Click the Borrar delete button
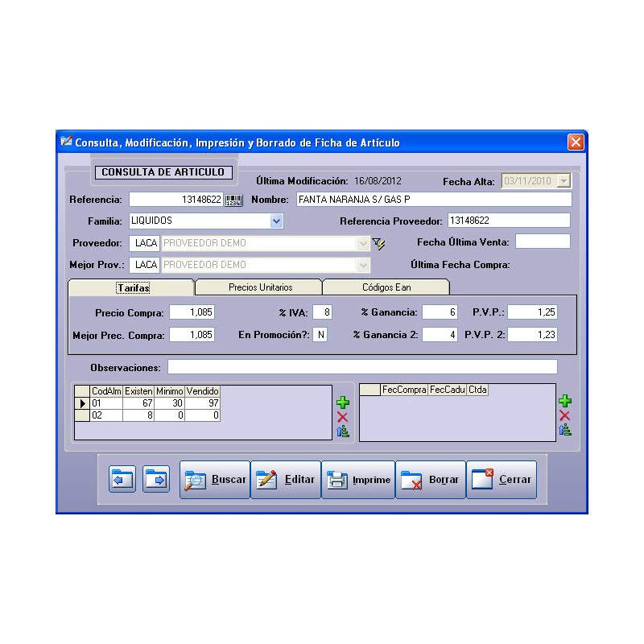 tap(430, 480)
